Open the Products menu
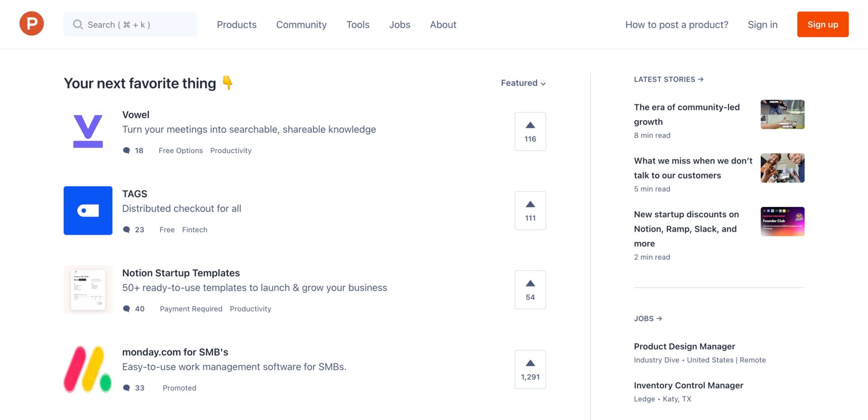The height and width of the screenshot is (420, 868). [236, 24]
